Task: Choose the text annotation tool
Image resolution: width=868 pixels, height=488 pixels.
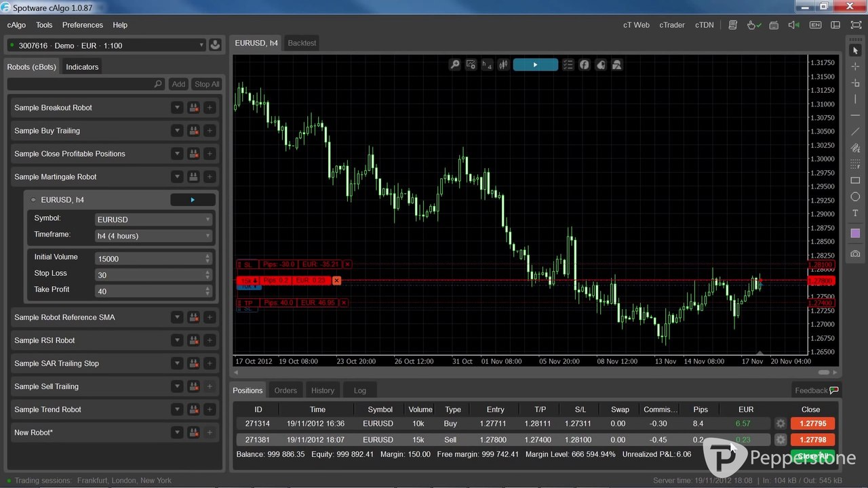Action: point(855,213)
